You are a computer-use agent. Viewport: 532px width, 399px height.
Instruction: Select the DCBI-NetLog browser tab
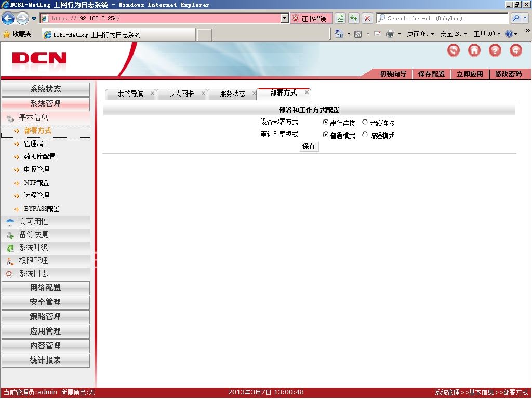coord(119,35)
